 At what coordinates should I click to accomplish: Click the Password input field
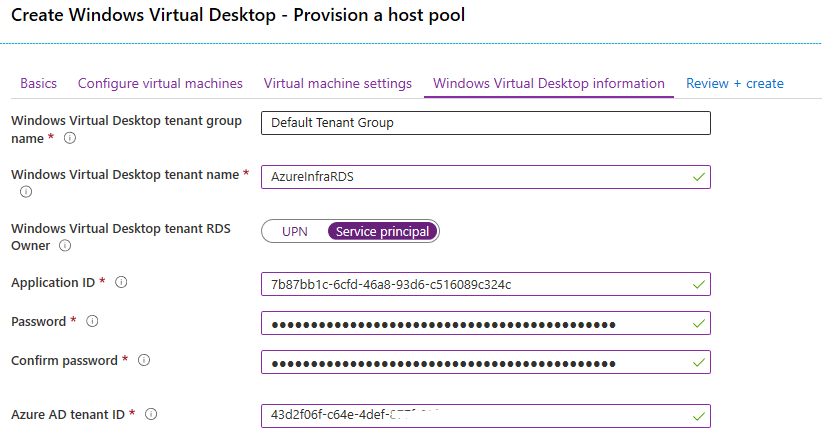[486, 323]
